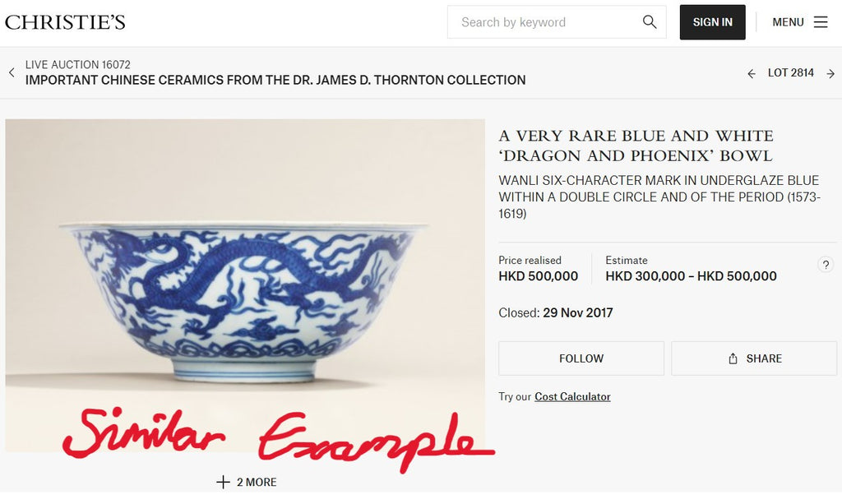Click the plus icon for more images
This screenshot has width=842, height=504.
223,482
